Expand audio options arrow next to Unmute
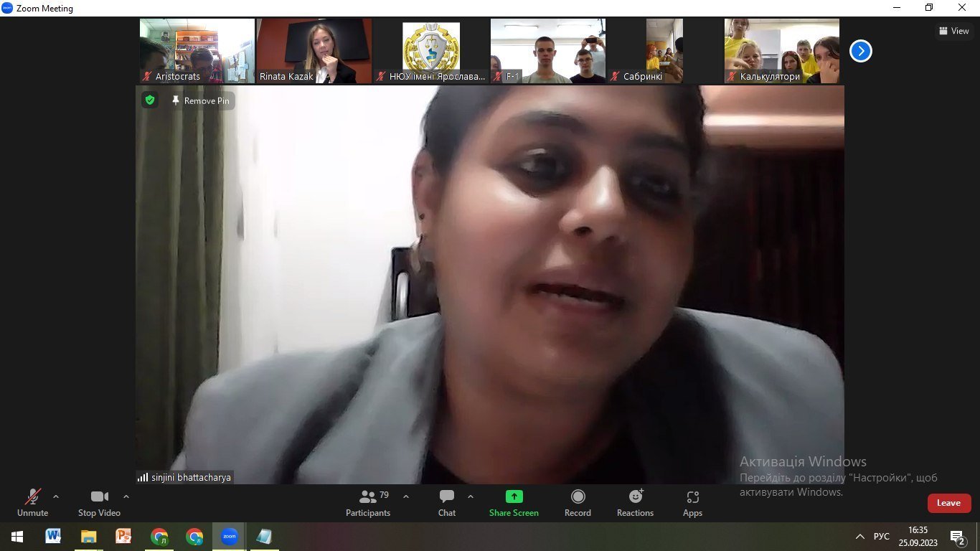The image size is (980, 551). tap(56, 496)
